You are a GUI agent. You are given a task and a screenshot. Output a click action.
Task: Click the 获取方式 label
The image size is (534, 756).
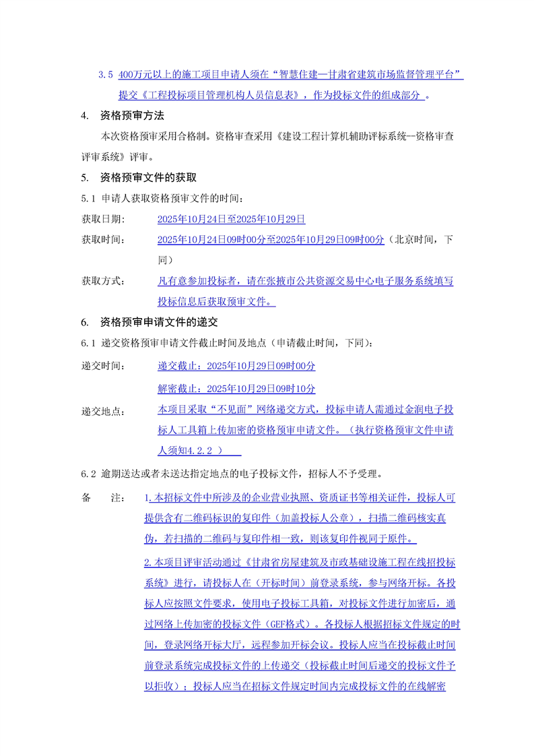103,281
